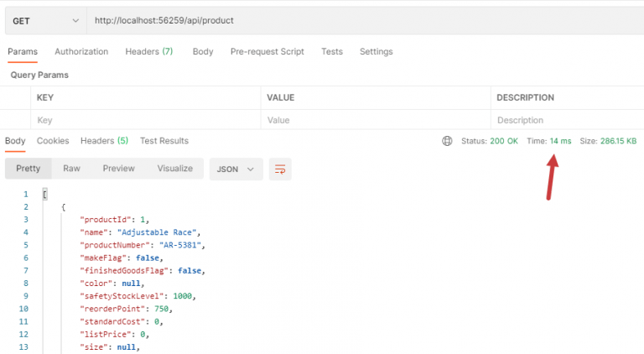Open the response Cookies tab
Screen dimensions: 644x354
click(x=53, y=141)
